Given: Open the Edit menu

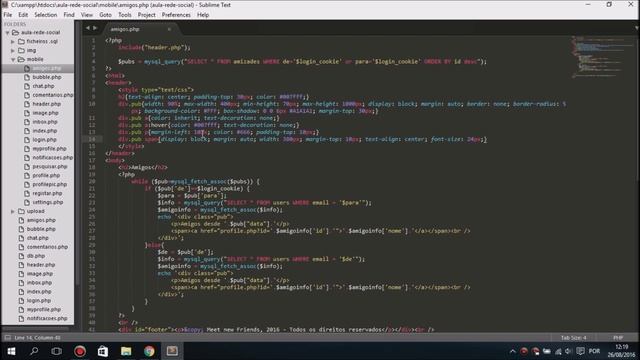Looking at the screenshot, I should pyautogui.click(x=23, y=15).
